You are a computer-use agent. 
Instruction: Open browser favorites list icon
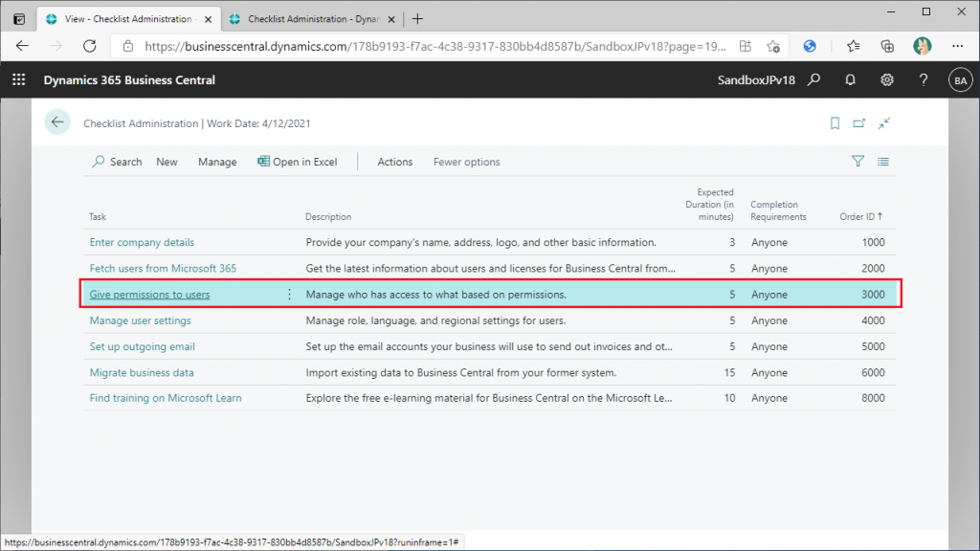[853, 46]
